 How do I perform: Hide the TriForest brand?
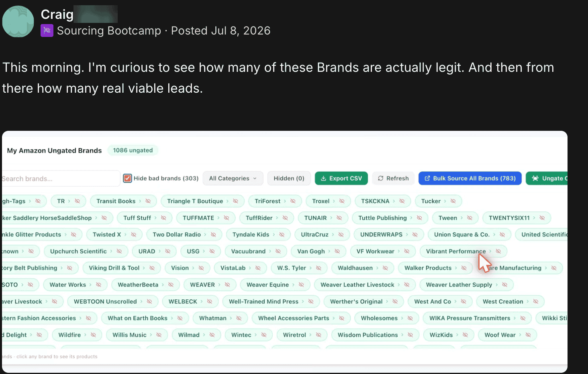pyautogui.click(x=293, y=201)
